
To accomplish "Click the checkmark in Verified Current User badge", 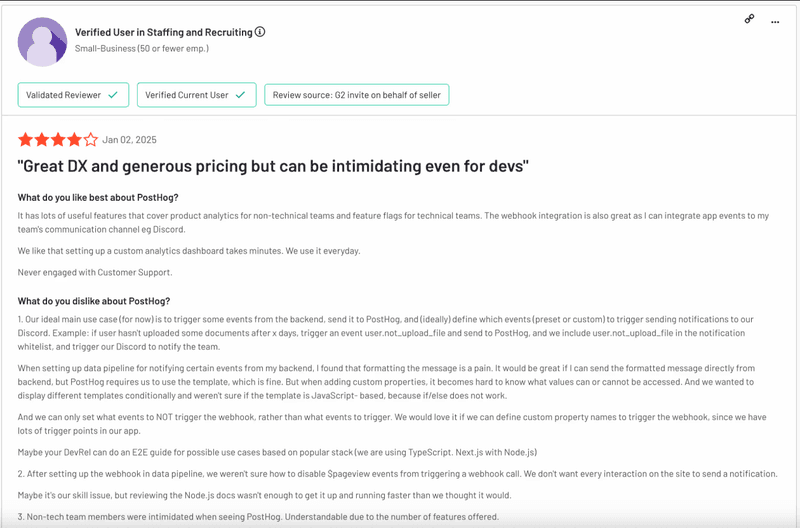I will pos(239,95).
